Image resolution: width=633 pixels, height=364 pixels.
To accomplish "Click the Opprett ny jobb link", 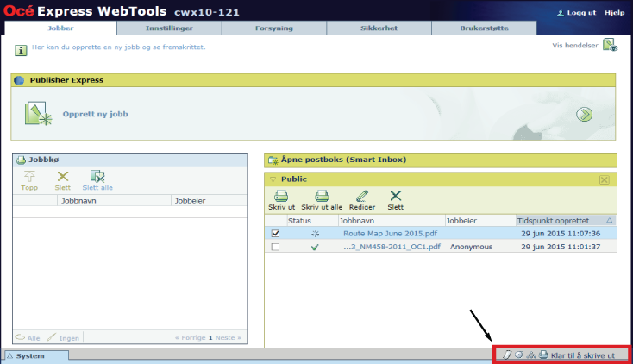I will coord(95,114).
